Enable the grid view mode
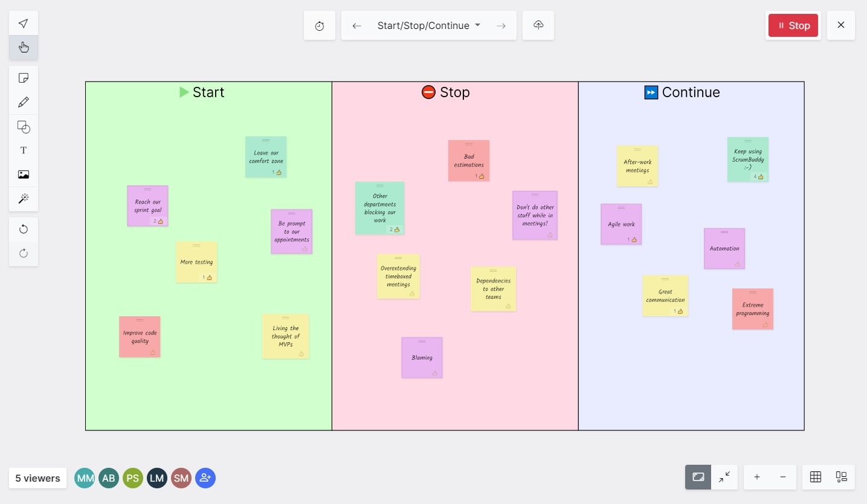The image size is (867, 504). coord(815,477)
